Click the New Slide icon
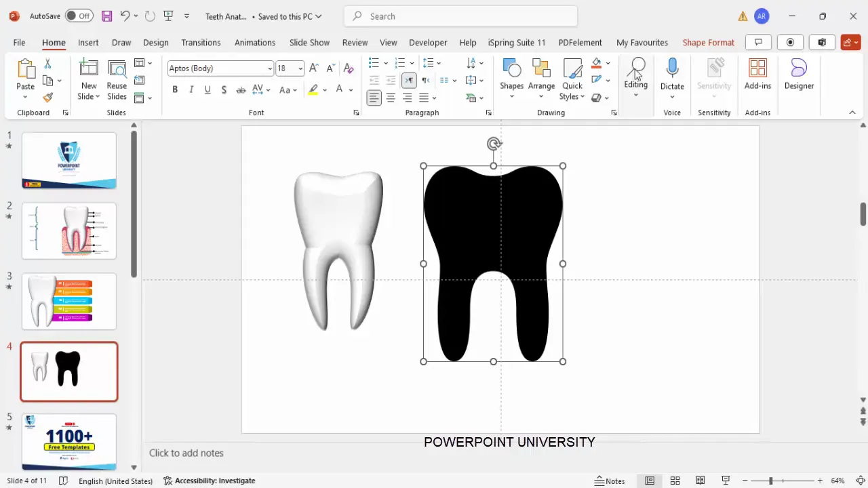The width and height of the screenshot is (868, 488). [89, 68]
